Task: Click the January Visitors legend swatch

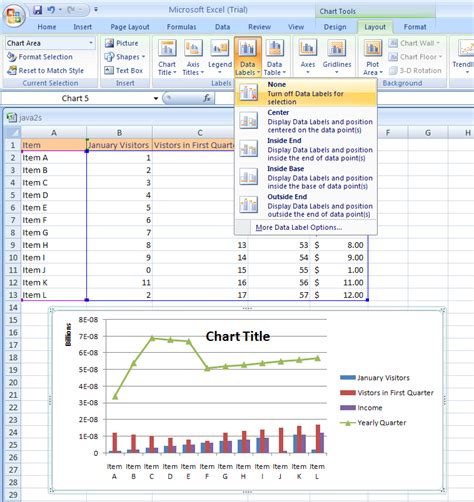Action: (x=348, y=378)
